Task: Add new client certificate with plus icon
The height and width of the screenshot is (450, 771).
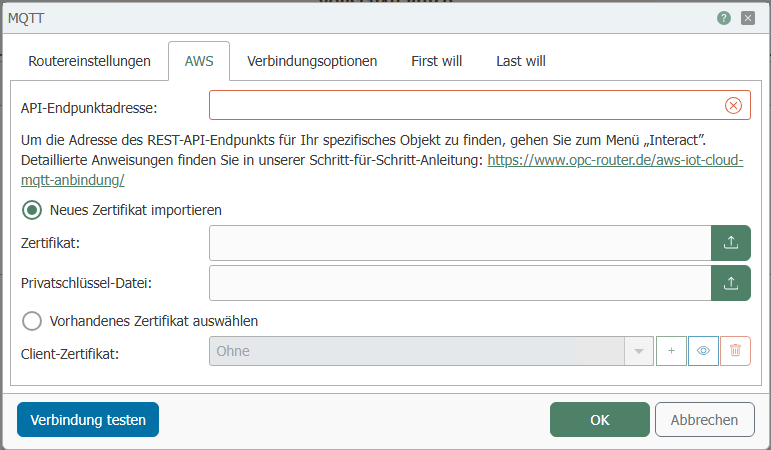Action: (671, 351)
